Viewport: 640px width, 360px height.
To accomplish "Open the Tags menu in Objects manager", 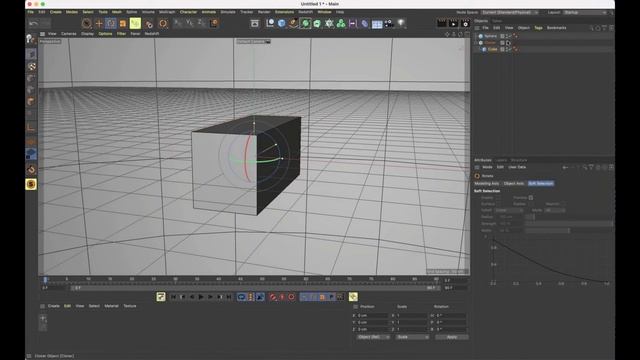I will pyautogui.click(x=538, y=28).
